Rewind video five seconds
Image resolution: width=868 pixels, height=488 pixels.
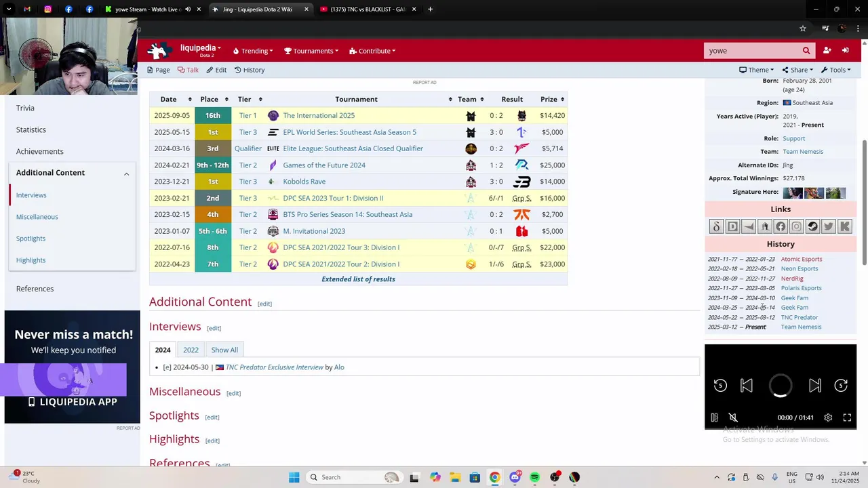[720, 386]
